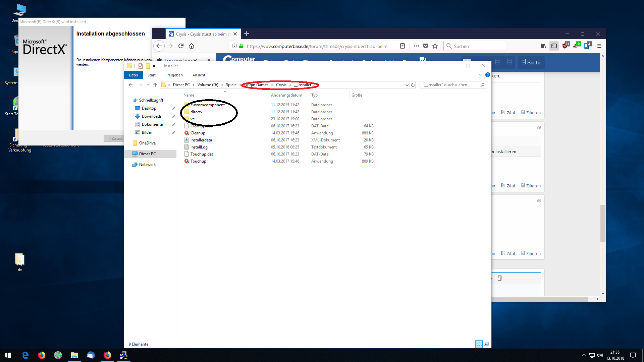Viewport: 644px width, 362px height.
Task: Toggle reader view in address bar
Action: (x=402, y=46)
